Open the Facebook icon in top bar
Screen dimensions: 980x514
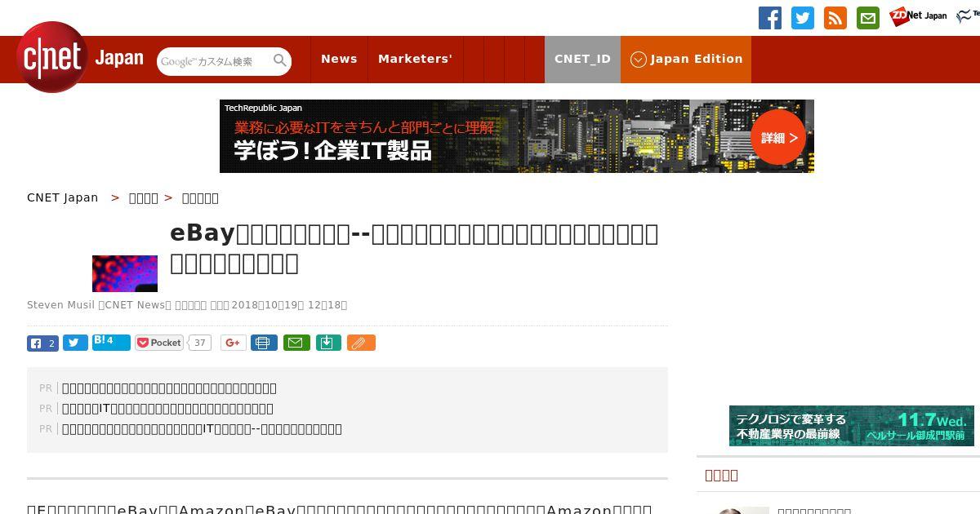click(x=770, y=18)
